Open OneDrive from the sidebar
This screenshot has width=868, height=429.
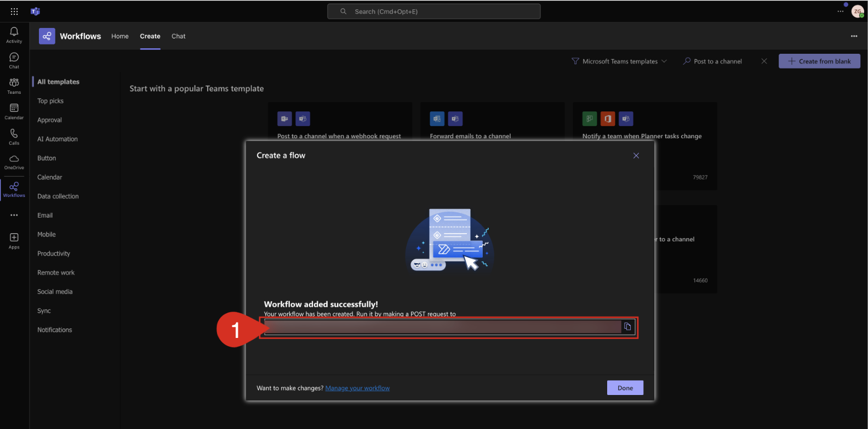point(14,162)
